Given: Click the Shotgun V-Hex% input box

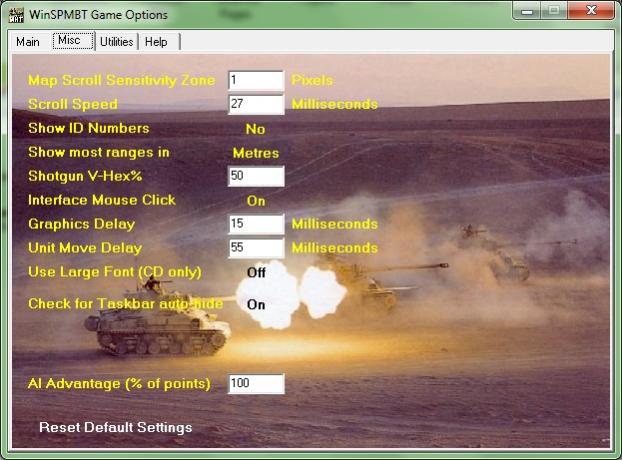Looking at the screenshot, I should (x=256, y=176).
